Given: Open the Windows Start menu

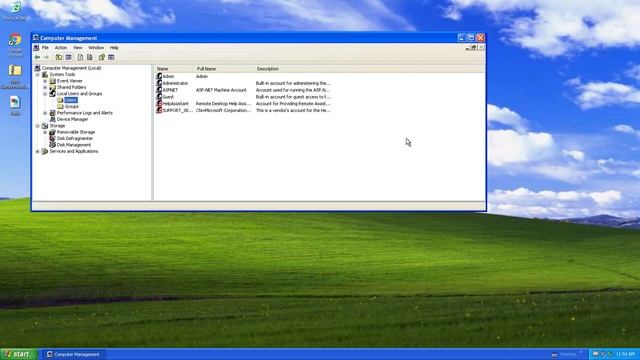Looking at the screenshot, I should (x=19, y=354).
